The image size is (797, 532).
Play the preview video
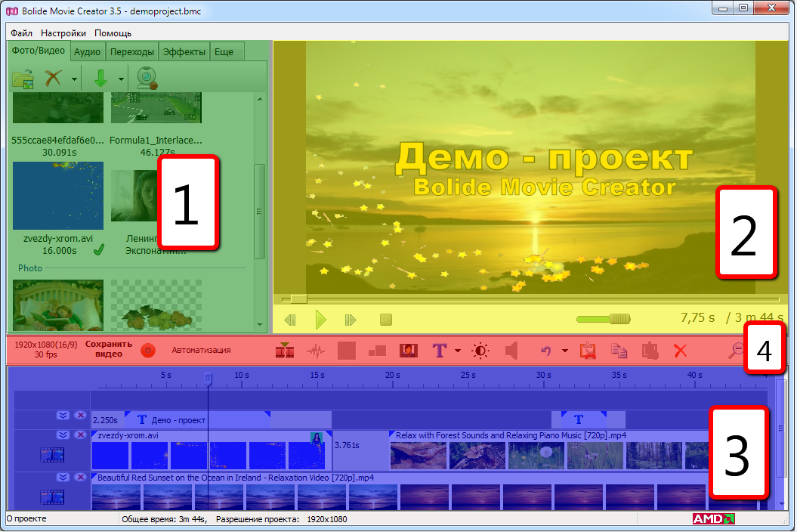(320, 320)
